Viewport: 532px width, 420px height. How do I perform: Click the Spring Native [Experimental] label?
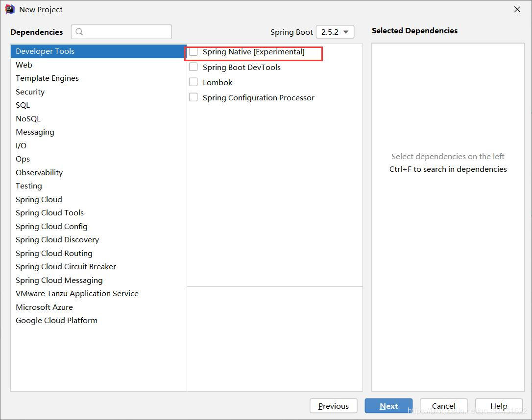point(253,52)
